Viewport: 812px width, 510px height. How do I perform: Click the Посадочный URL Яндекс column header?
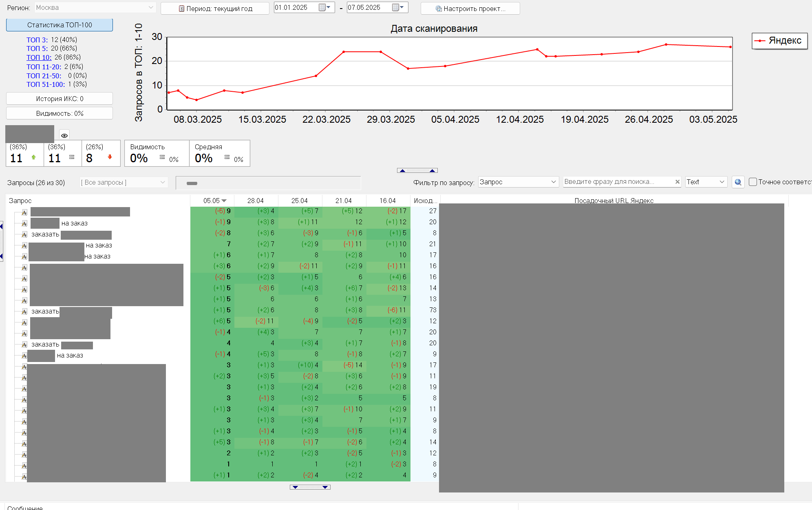tap(614, 200)
